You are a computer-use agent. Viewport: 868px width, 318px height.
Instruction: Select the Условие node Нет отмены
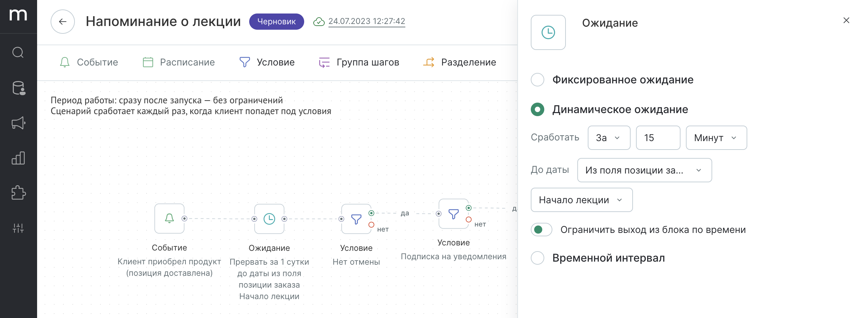(x=356, y=219)
